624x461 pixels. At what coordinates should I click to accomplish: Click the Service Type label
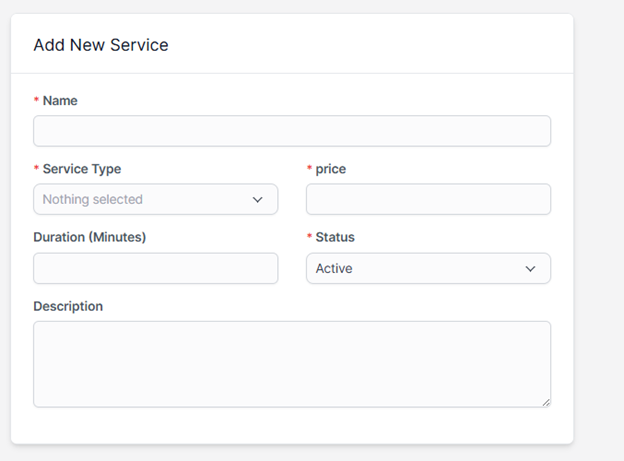pos(82,169)
